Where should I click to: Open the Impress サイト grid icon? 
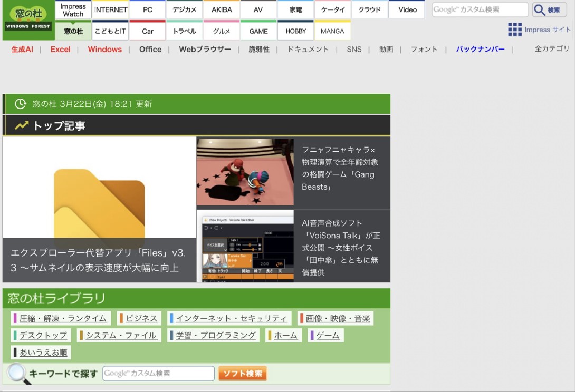click(514, 30)
